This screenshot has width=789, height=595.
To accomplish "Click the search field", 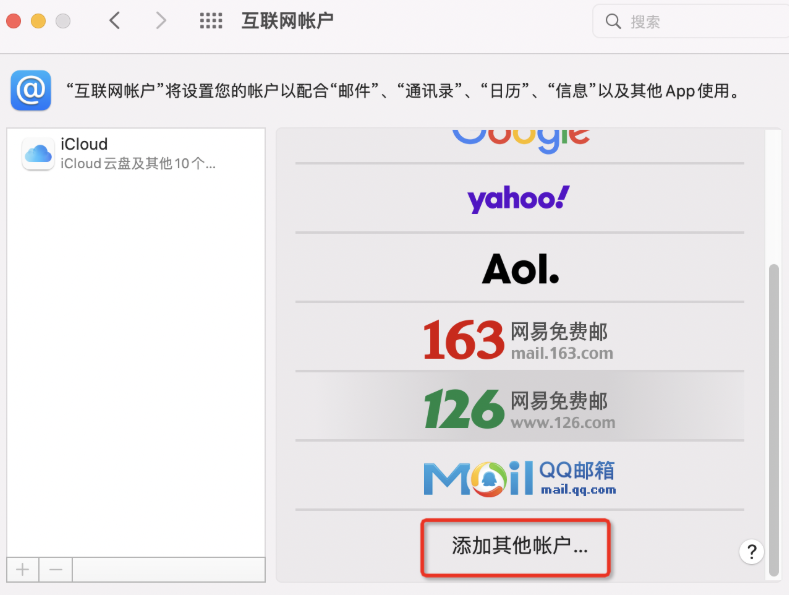I will 690,21.
